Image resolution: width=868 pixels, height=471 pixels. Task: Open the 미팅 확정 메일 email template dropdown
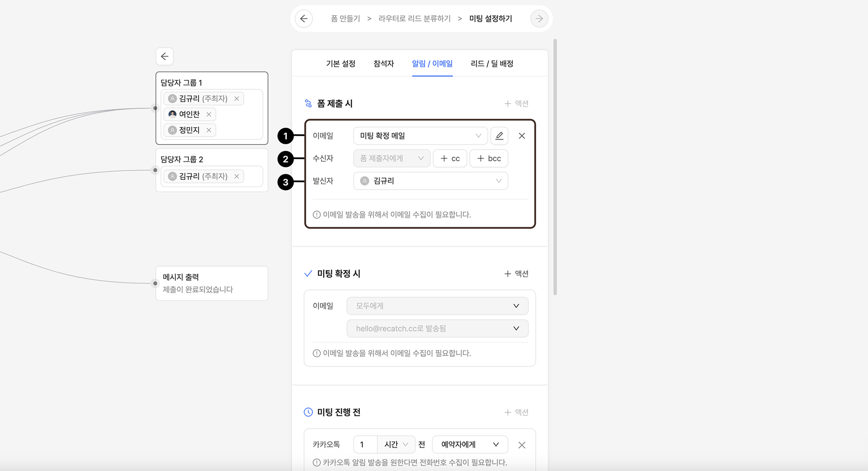tap(420, 136)
